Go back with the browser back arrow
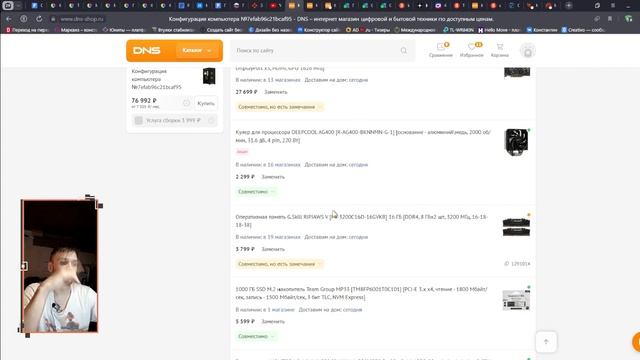 (9, 19)
